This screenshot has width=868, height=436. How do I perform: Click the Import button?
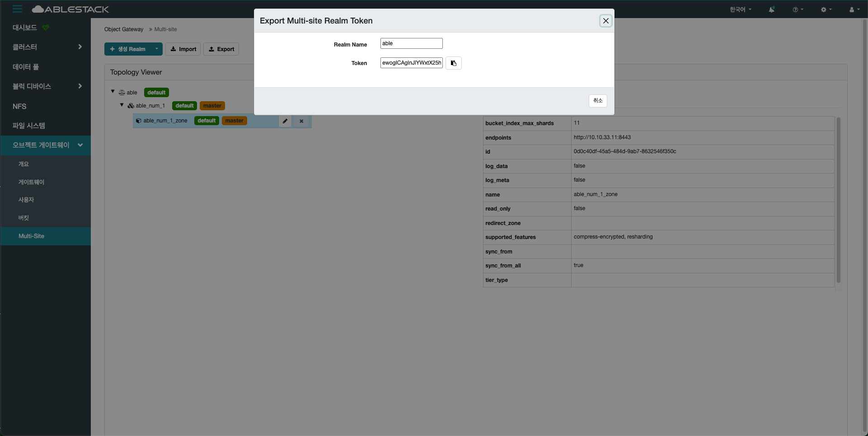tap(183, 49)
